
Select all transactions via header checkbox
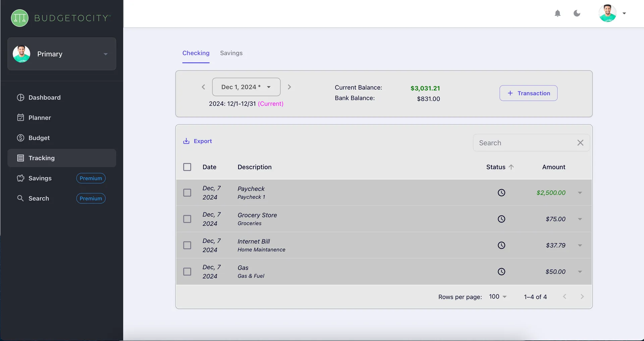187,167
